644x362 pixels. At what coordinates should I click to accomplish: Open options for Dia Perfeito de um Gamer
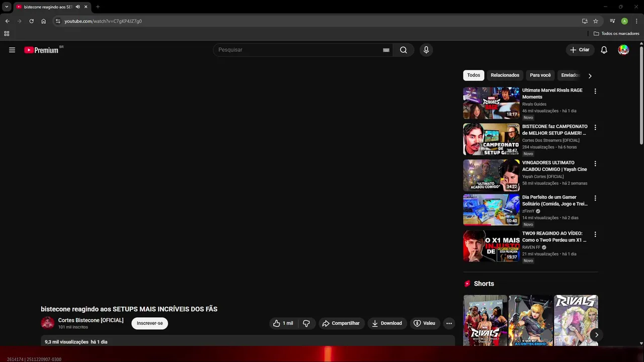[595, 198]
